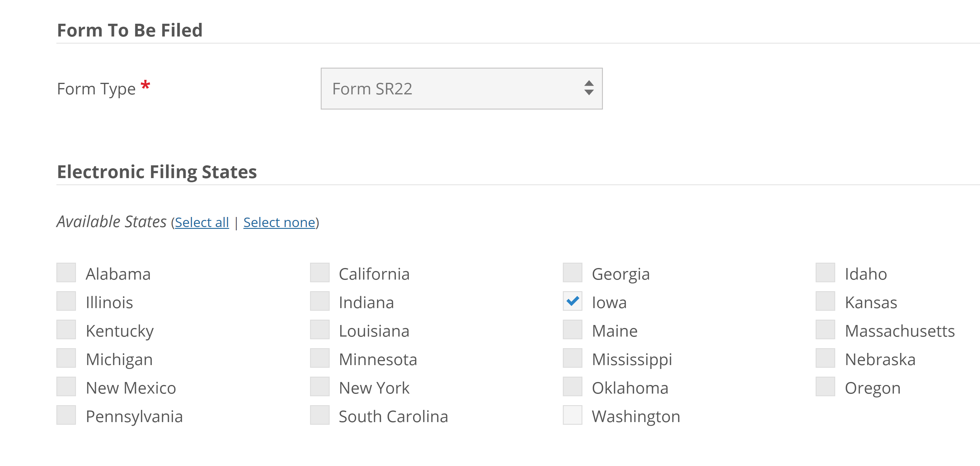Enable the Kansas checkbox
Image resolution: width=980 pixels, height=466 pixels.
coord(825,302)
